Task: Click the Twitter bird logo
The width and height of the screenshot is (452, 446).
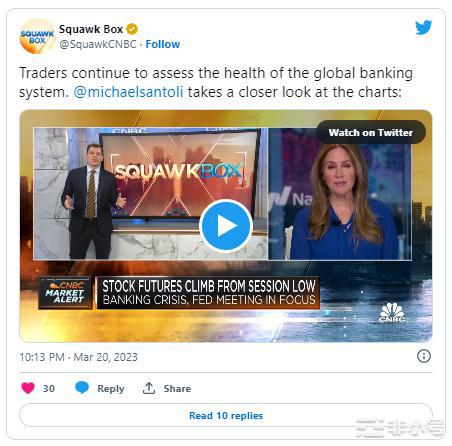Action: pos(423,27)
